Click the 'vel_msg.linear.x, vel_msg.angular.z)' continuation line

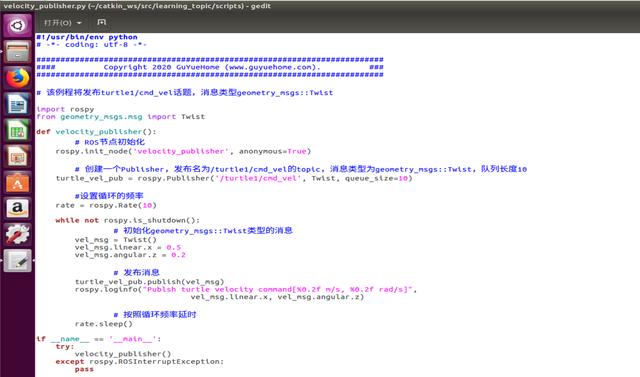tap(277, 297)
